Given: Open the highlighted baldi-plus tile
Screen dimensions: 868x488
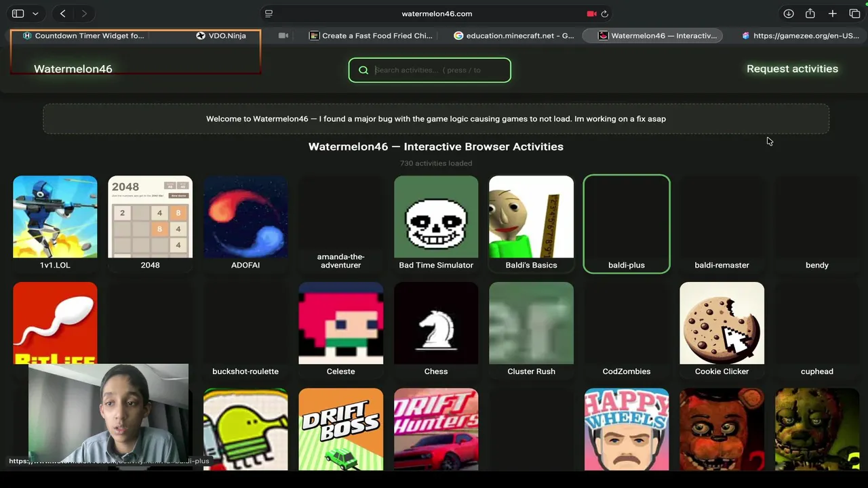Looking at the screenshot, I should (627, 224).
